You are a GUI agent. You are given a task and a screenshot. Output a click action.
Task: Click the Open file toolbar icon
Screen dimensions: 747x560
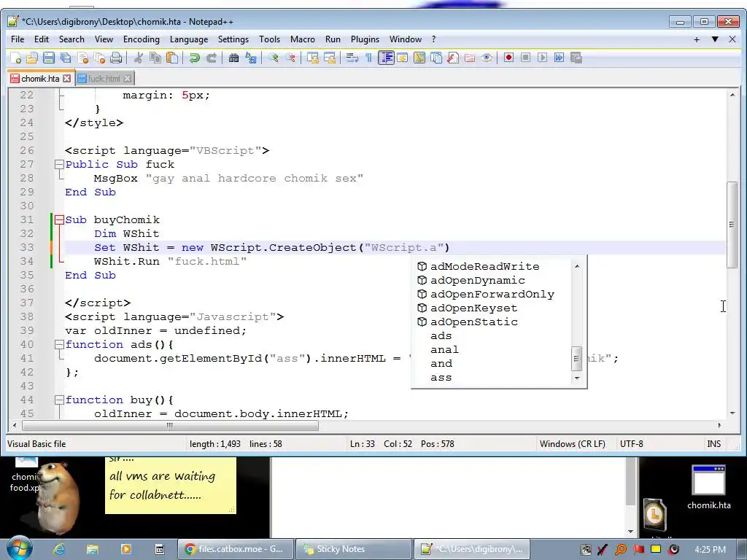(32, 58)
